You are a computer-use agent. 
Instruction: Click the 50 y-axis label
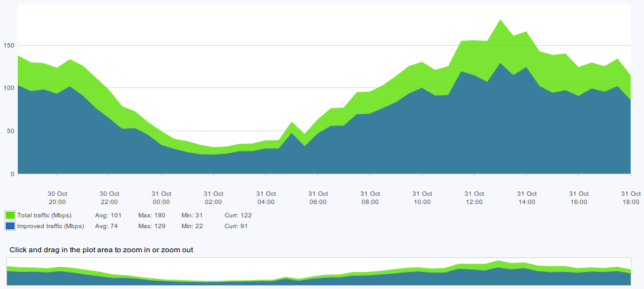(11, 131)
